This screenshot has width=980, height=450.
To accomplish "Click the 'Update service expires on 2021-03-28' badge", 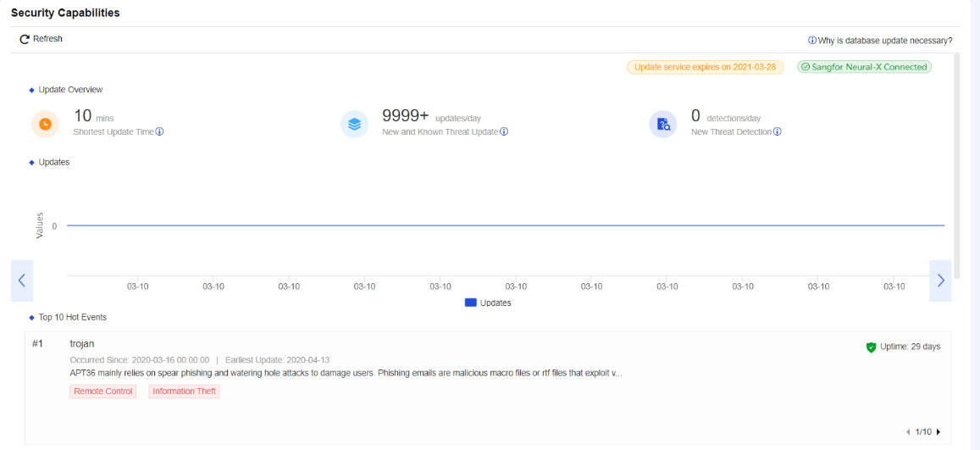I will (x=705, y=67).
